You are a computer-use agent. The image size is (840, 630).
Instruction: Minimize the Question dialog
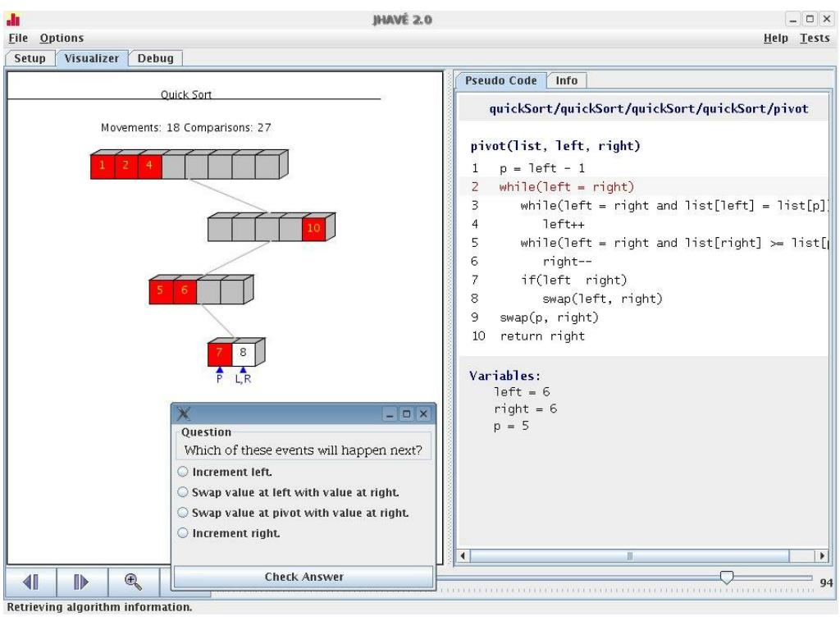point(390,414)
